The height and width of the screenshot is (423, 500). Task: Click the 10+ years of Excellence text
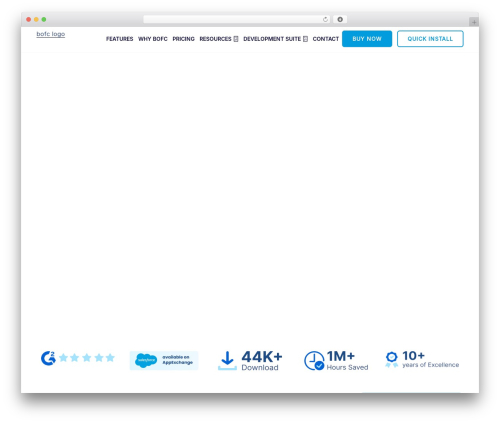point(430,359)
